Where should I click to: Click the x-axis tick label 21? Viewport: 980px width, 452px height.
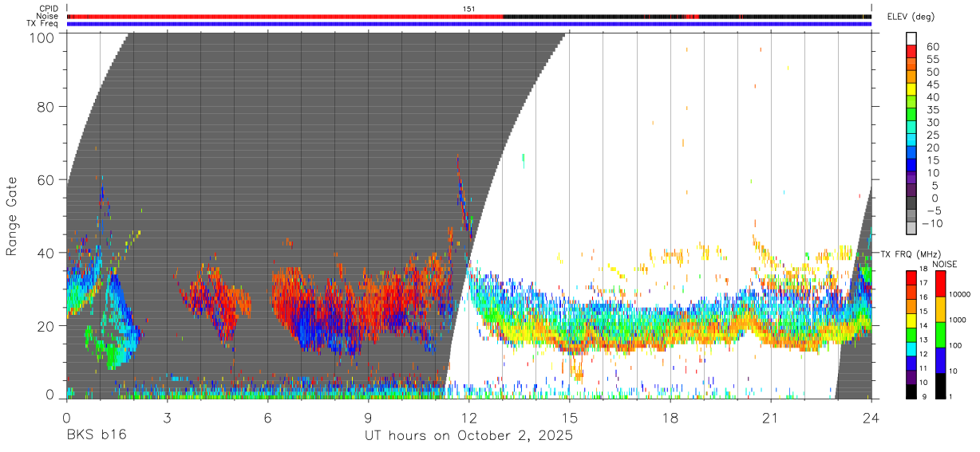(771, 418)
